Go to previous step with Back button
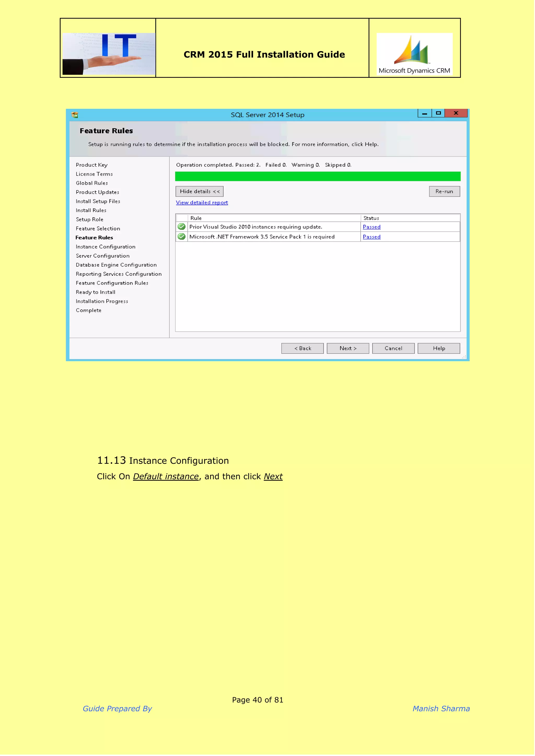Image resolution: width=535 pixels, height=756 pixels. click(x=303, y=349)
